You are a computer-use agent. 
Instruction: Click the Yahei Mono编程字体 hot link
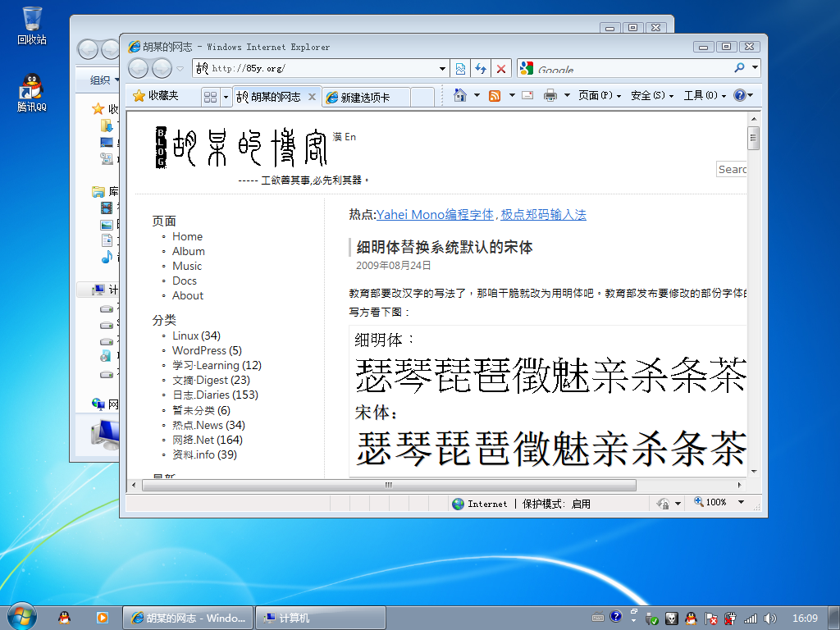[x=435, y=215]
